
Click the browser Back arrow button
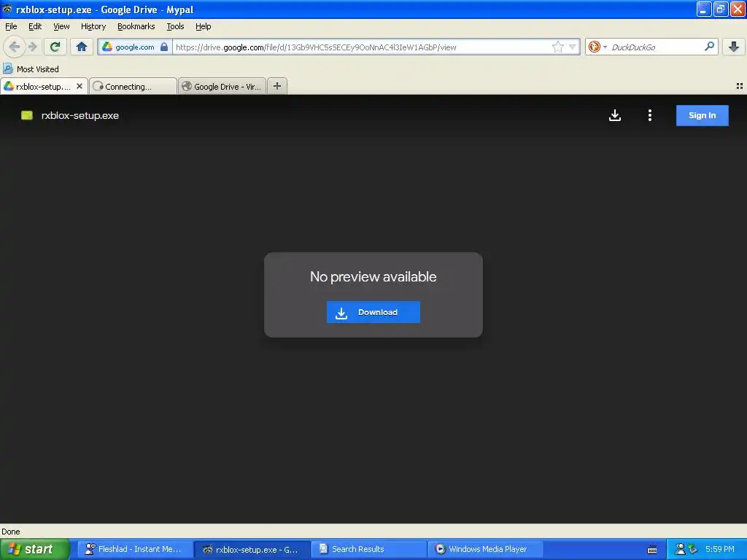pos(15,47)
